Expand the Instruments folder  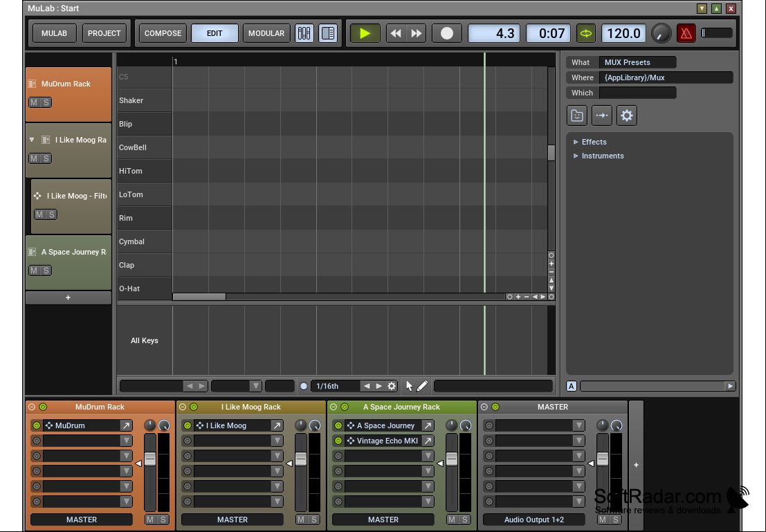pos(576,156)
